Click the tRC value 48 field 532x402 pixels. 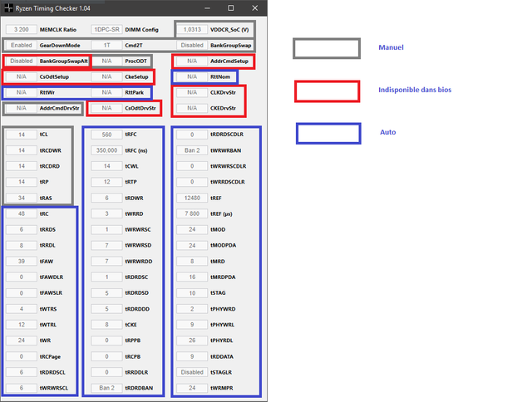(x=22, y=213)
